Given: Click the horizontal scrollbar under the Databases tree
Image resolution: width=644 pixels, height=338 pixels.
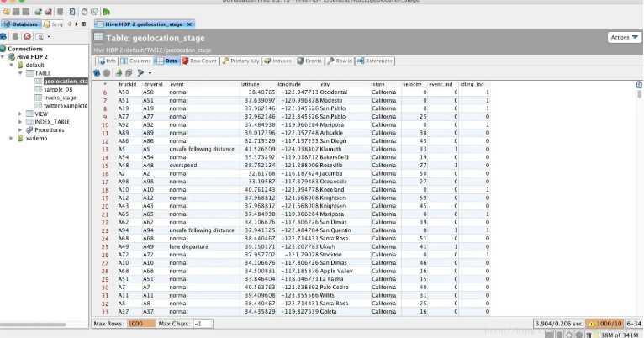Looking at the screenshot, I should tap(33, 325).
